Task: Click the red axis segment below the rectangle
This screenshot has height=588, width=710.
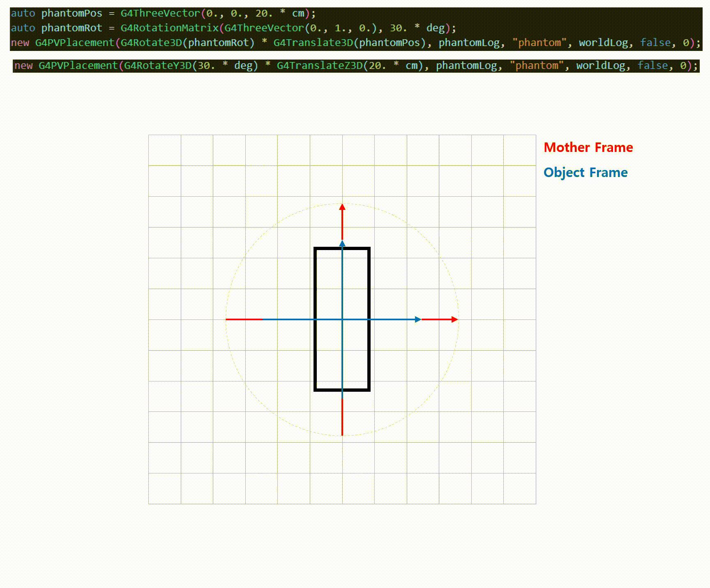Action: click(342, 417)
